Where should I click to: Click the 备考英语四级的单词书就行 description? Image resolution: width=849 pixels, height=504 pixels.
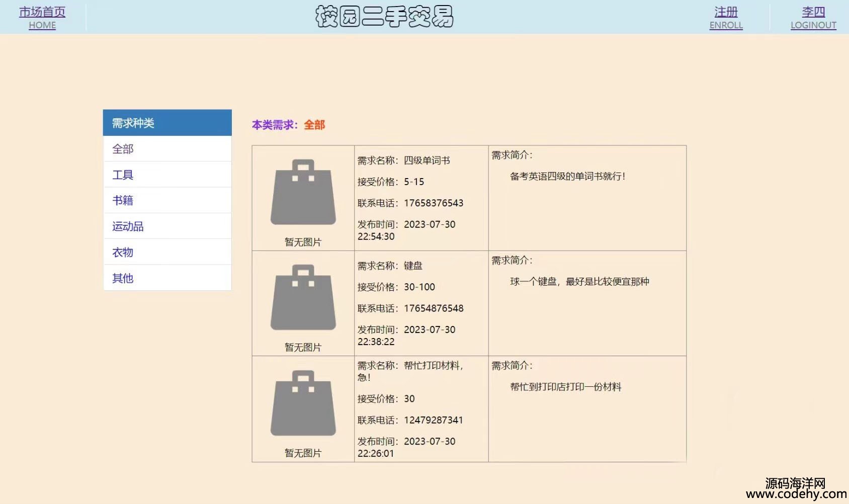[567, 177]
